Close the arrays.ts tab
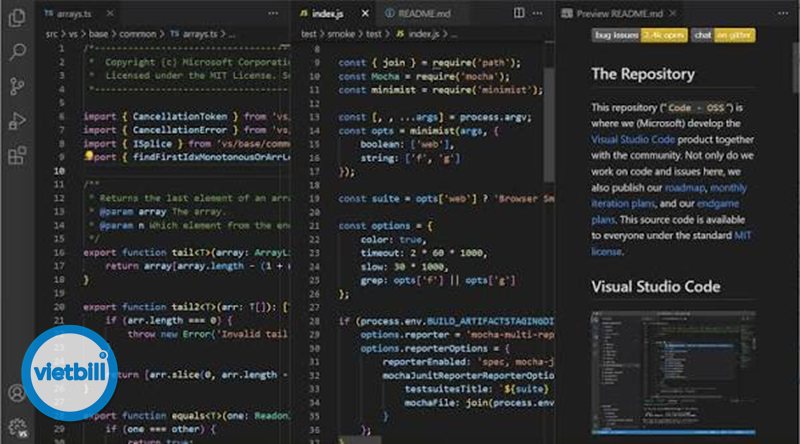Viewport: 800px width, 444px height. (x=110, y=13)
